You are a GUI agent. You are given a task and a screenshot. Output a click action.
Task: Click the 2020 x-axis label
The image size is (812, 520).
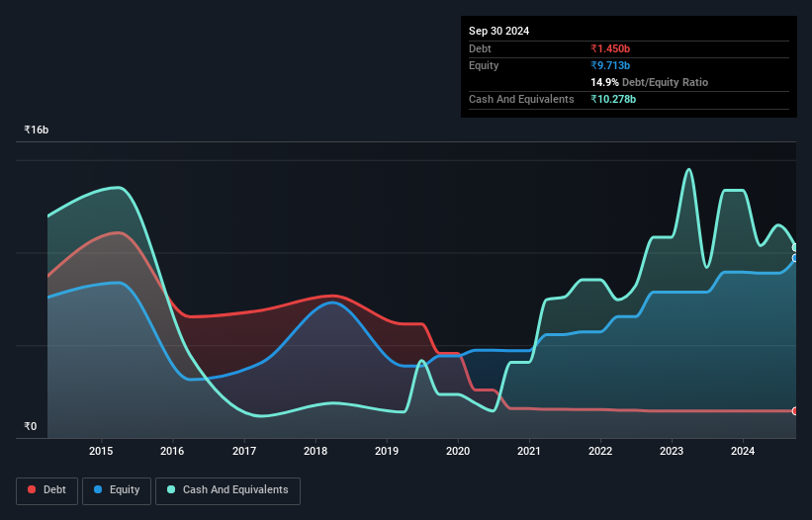pyautogui.click(x=458, y=451)
